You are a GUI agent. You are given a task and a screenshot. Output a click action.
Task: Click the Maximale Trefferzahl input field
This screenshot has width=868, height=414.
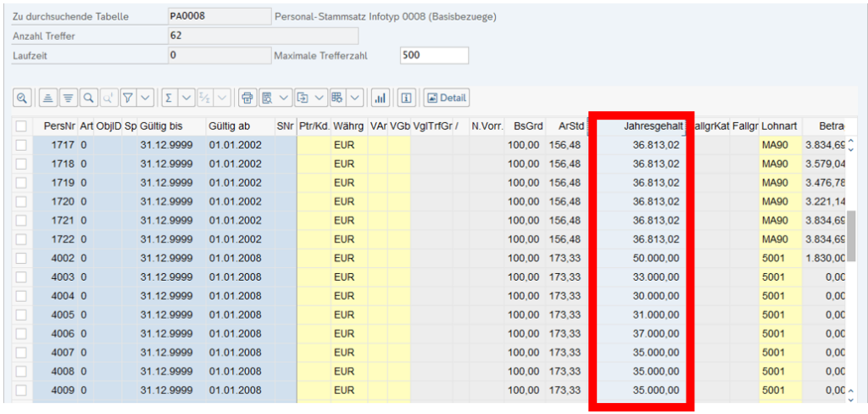click(x=433, y=55)
